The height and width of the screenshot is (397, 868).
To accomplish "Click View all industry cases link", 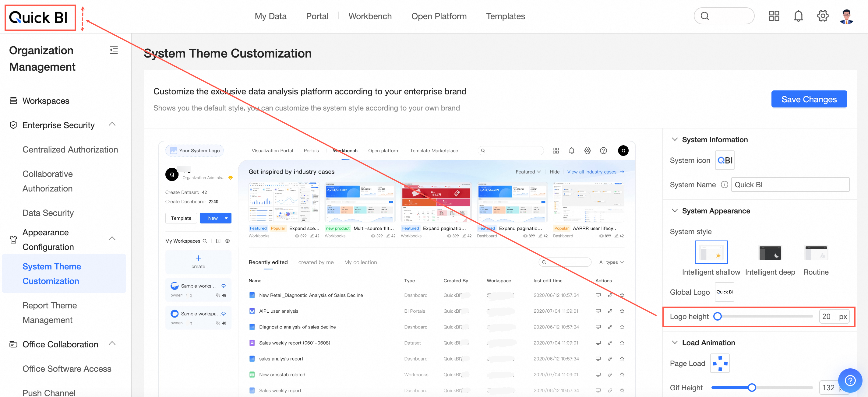I will [x=595, y=172].
